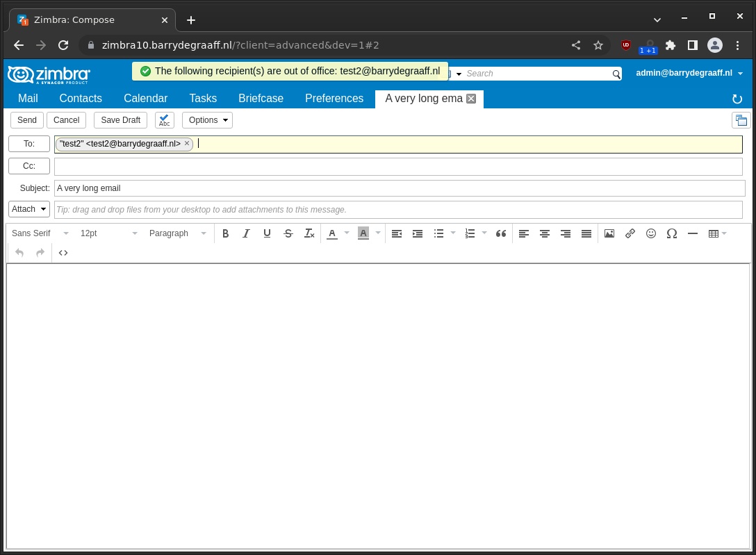Expand the Sans Serif font dropdown
The width and height of the screenshot is (756, 555).
40,233
